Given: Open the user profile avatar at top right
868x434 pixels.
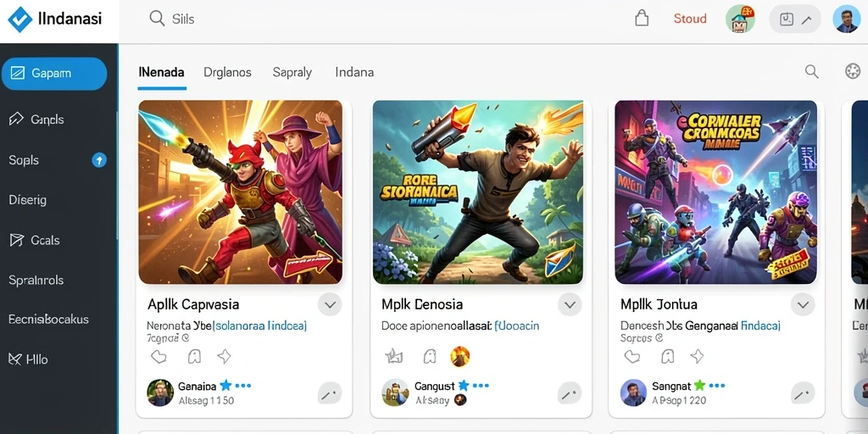Looking at the screenshot, I should click(x=846, y=19).
